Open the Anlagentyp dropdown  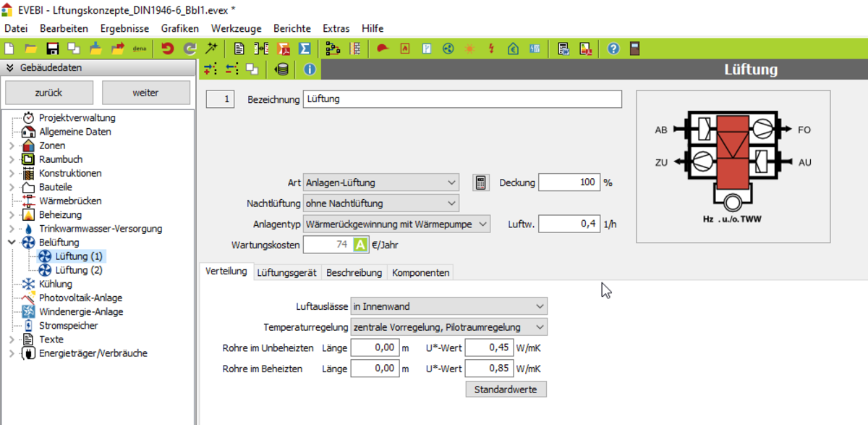(x=396, y=224)
